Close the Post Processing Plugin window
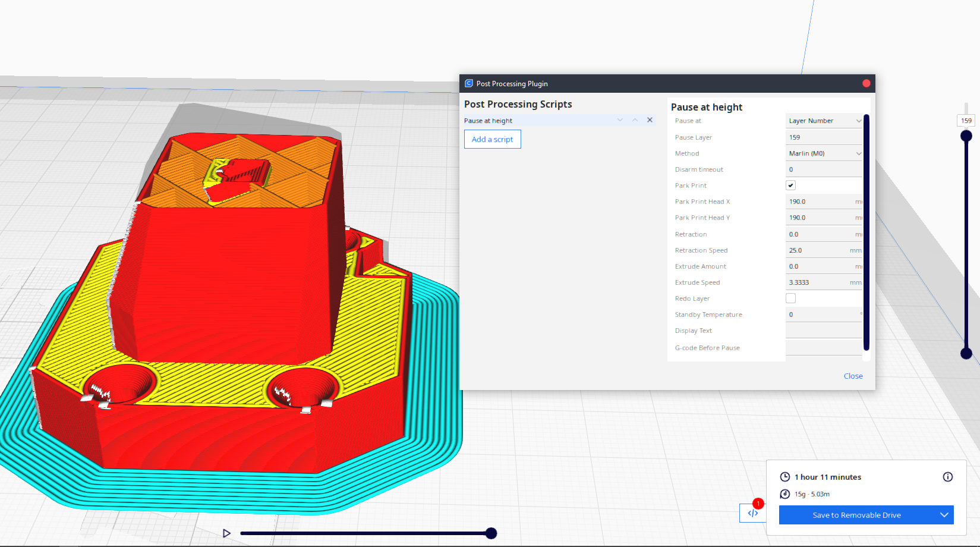 point(866,83)
